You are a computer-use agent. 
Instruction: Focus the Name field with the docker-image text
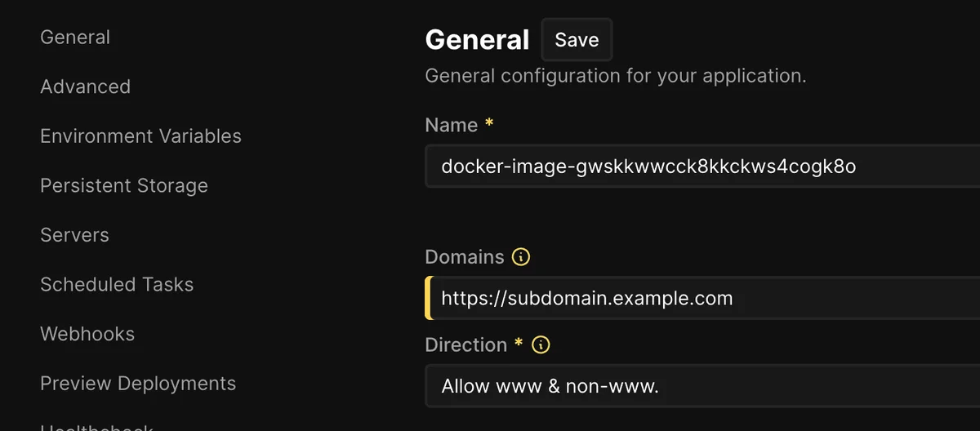click(702, 167)
